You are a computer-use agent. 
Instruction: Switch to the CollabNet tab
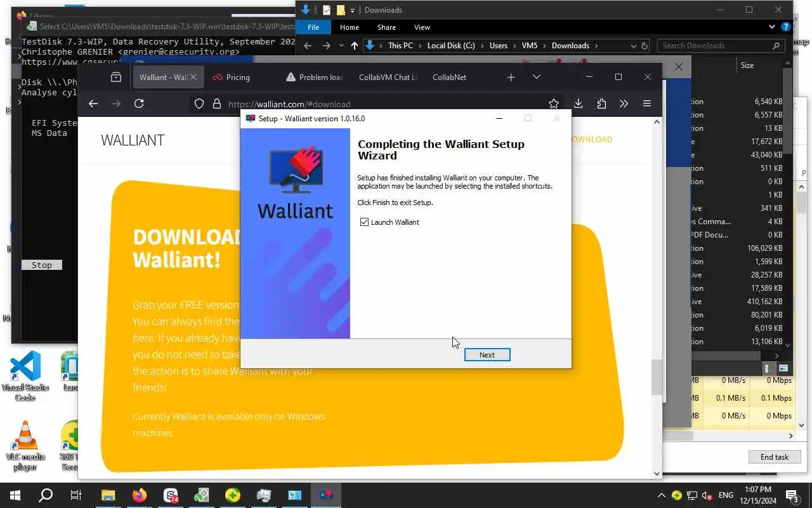(x=449, y=77)
